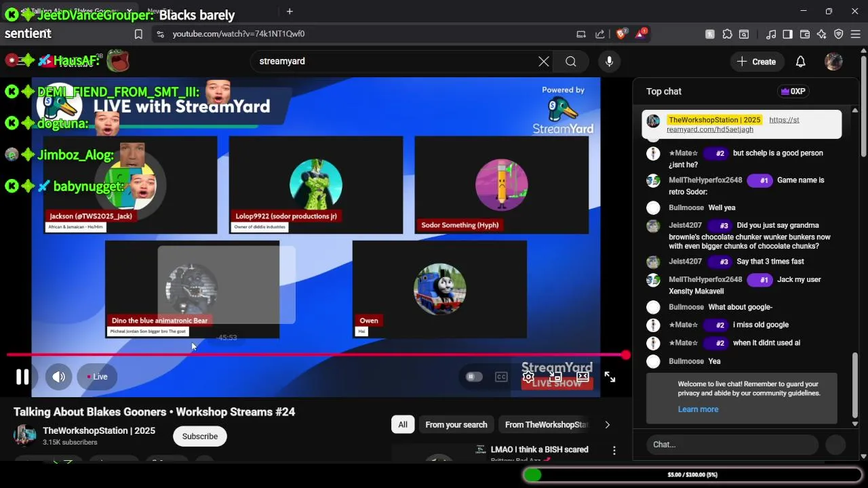Click the Chat message input field
868x488 pixels.
[732, 445]
